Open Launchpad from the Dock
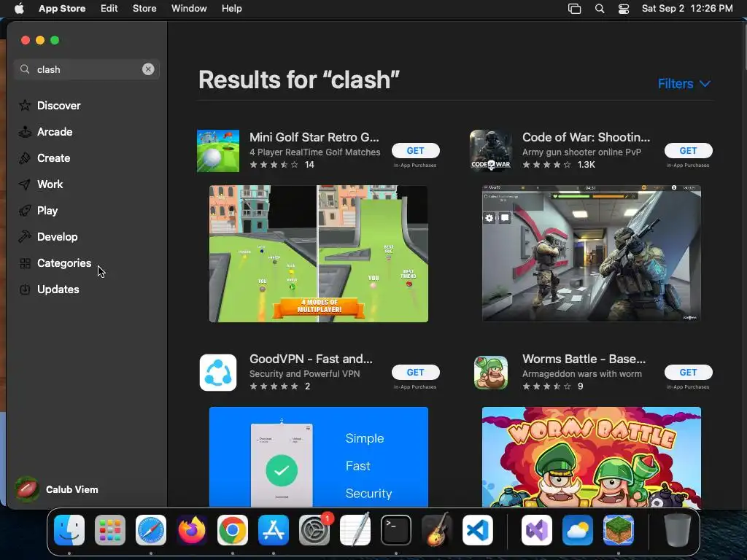The height and width of the screenshot is (560, 747). pyautogui.click(x=110, y=530)
